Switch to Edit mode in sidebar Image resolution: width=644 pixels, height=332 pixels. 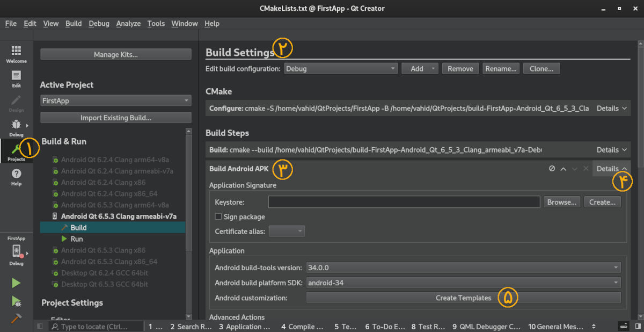pos(16,78)
